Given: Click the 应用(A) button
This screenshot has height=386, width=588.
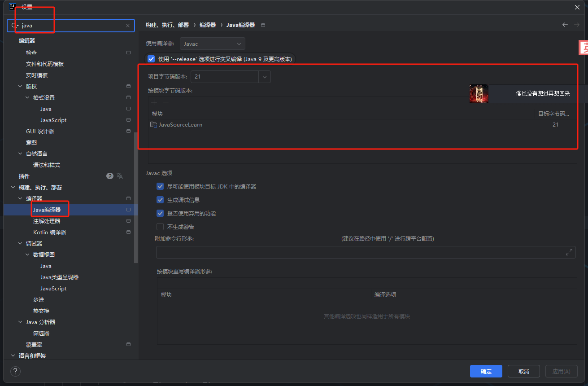Looking at the screenshot, I should [x=562, y=371].
